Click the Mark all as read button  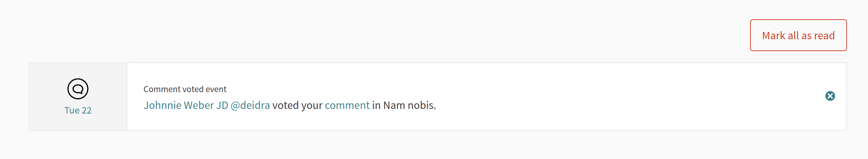pos(798,35)
